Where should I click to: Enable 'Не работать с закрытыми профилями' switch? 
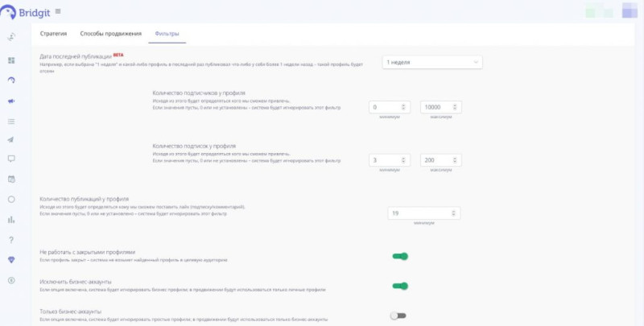(x=400, y=256)
